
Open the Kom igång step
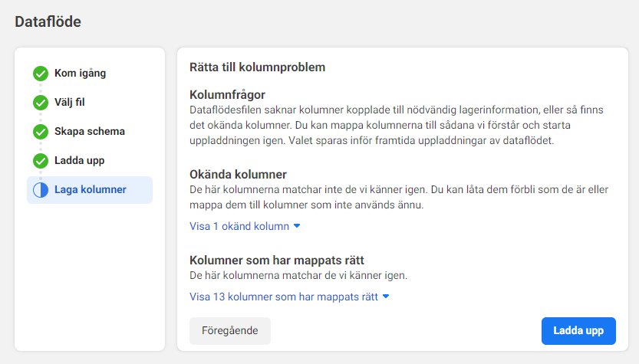pos(81,74)
